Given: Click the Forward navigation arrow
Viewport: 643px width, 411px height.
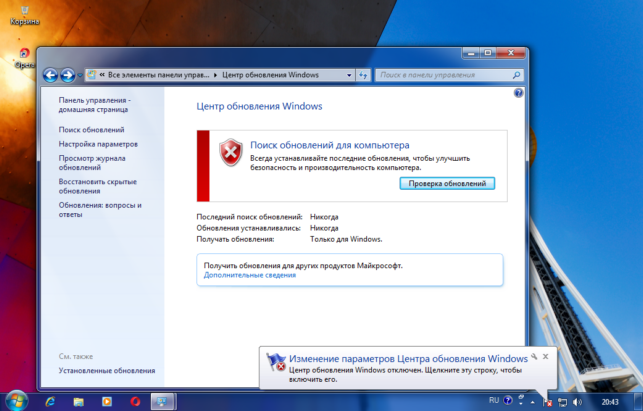Looking at the screenshot, I should point(68,75).
